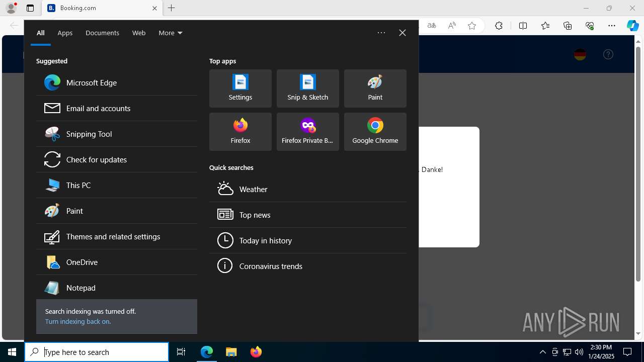Show hidden system tray icons
The height and width of the screenshot is (362, 644).
542,352
